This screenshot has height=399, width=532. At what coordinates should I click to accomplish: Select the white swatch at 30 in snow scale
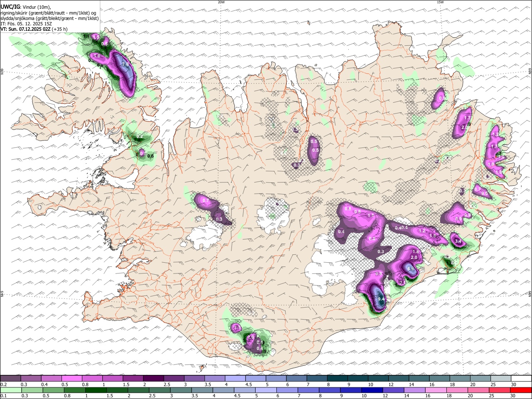click(x=522, y=378)
